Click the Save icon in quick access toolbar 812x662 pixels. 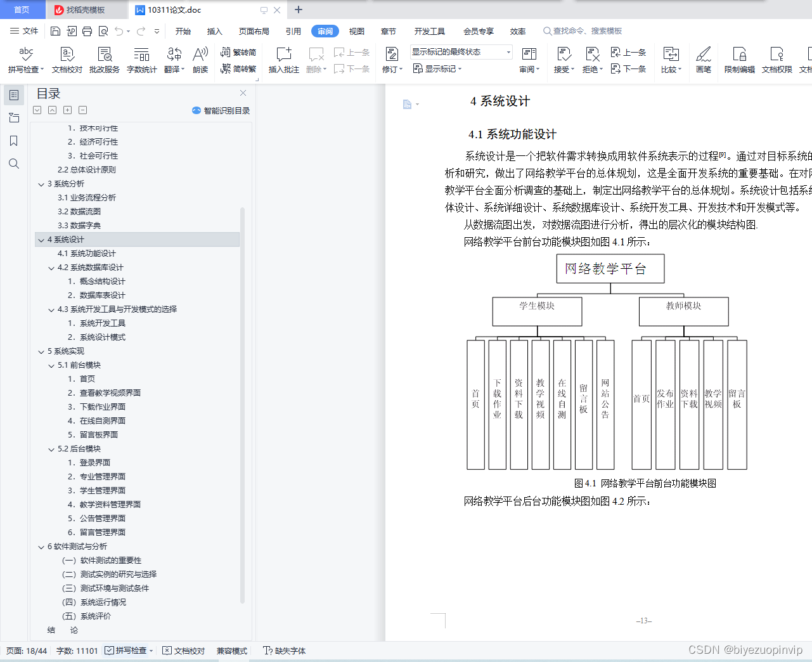click(x=55, y=31)
